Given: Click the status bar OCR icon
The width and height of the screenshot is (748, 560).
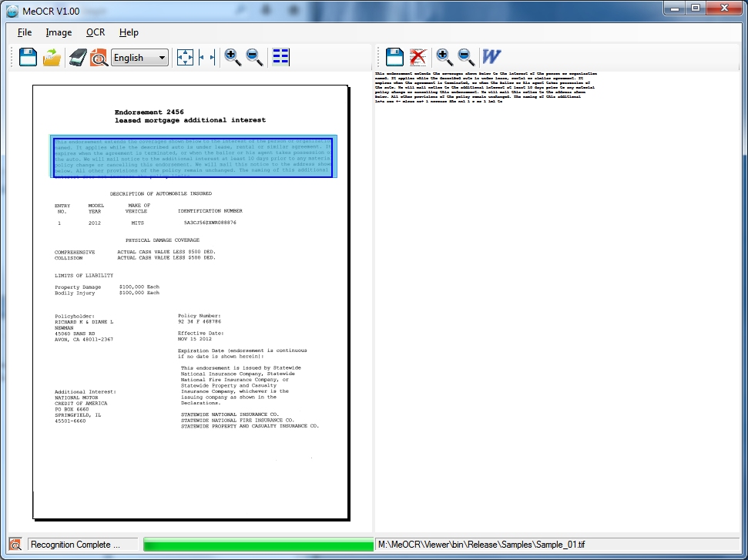Looking at the screenshot, I should tap(15, 545).
